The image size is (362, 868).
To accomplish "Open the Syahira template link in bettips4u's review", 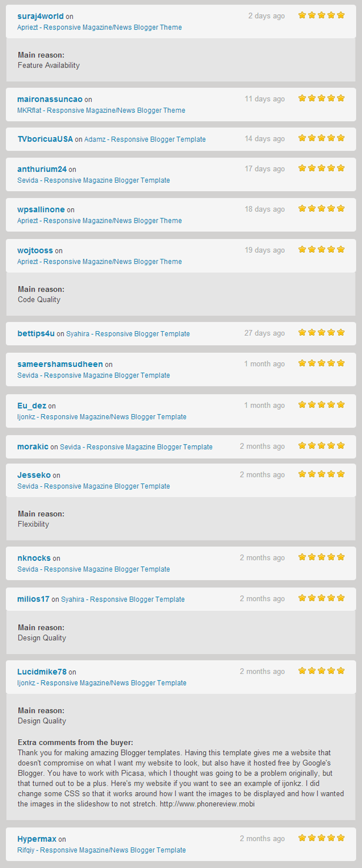I will [x=128, y=333].
